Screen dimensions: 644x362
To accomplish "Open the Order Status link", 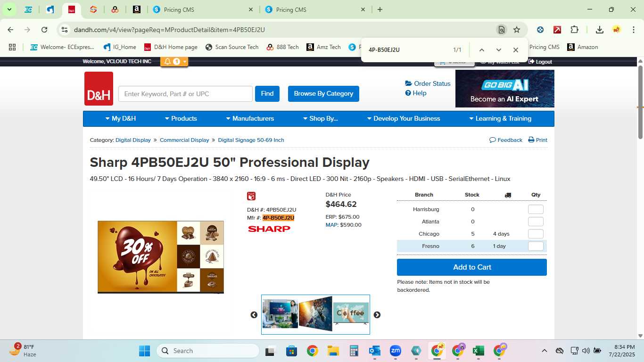I will [x=428, y=83].
